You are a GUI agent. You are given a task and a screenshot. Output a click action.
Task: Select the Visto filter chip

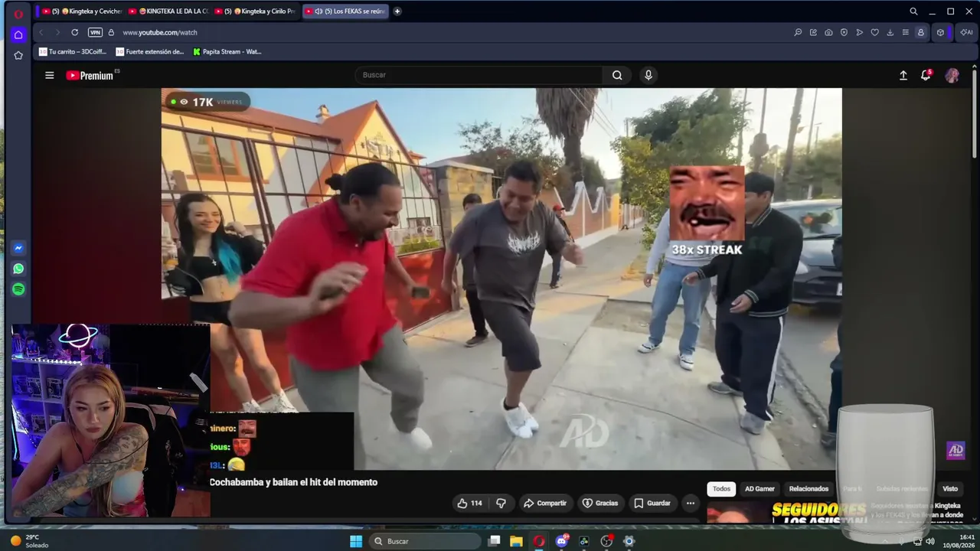[950, 488]
